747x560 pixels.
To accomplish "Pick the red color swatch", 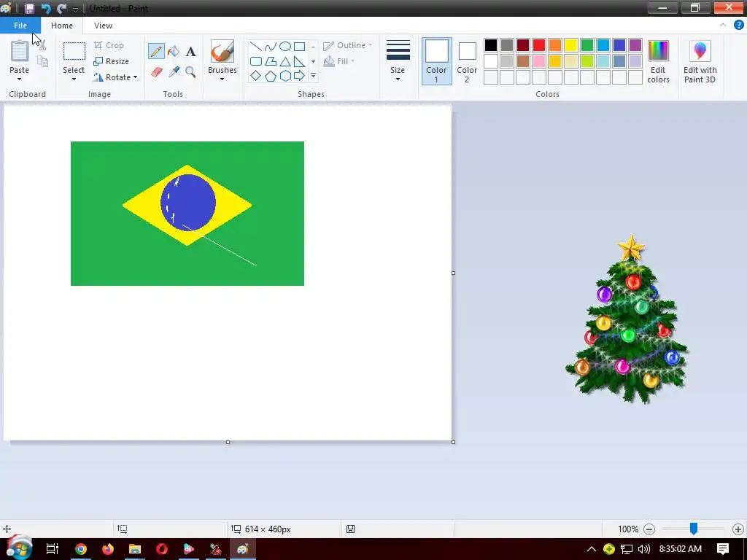I will pyautogui.click(x=539, y=45).
